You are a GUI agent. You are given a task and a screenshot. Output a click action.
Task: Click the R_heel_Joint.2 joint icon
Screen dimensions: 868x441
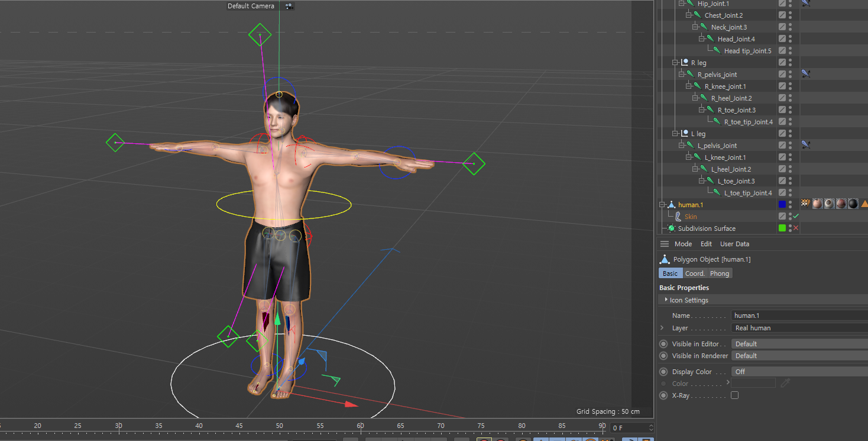(704, 98)
